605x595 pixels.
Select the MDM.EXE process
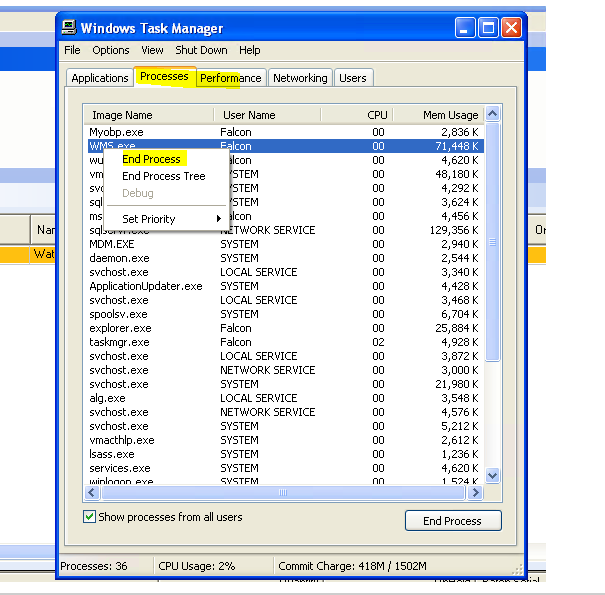pyautogui.click(x=112, y=244)
